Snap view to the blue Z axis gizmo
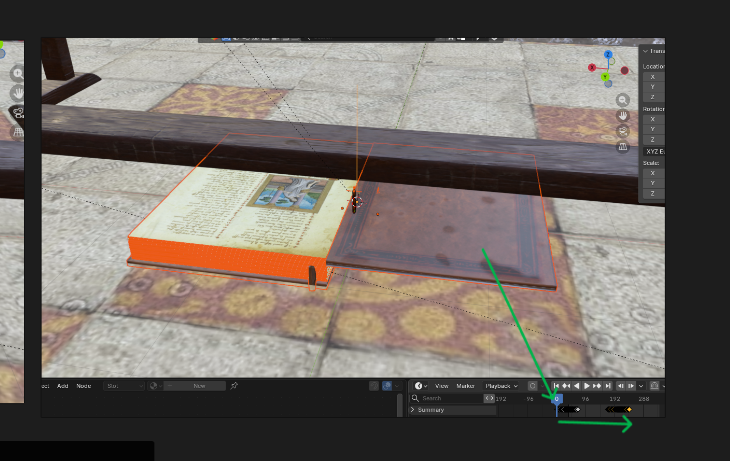Image resolution: width=730 pixels, height=461 pixels. 608,54
